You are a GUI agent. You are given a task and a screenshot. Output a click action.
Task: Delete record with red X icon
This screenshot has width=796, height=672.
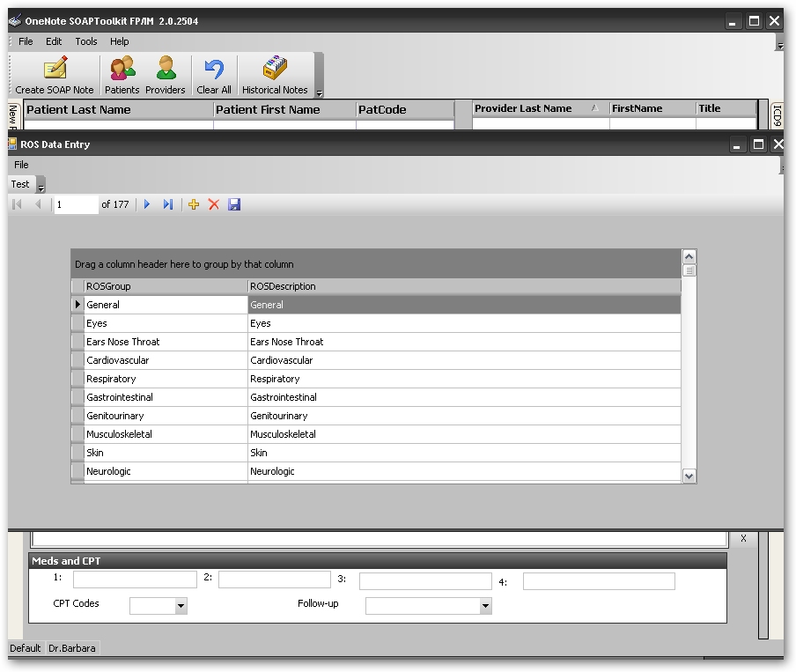click(x=214, y=204)
